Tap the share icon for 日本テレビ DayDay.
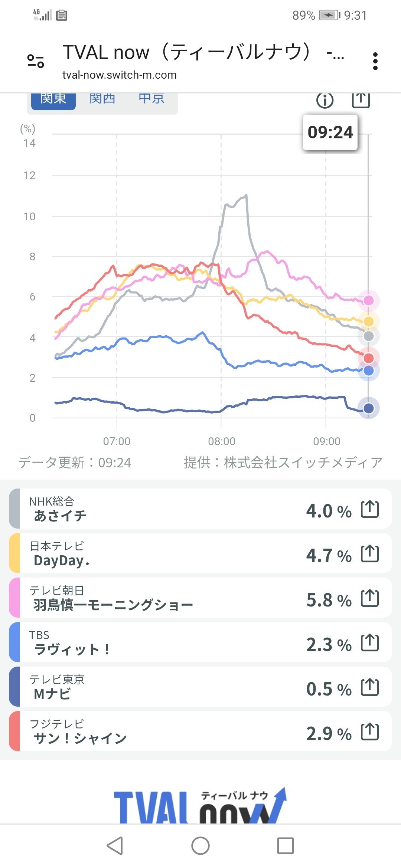 click(x=370, y=554)
